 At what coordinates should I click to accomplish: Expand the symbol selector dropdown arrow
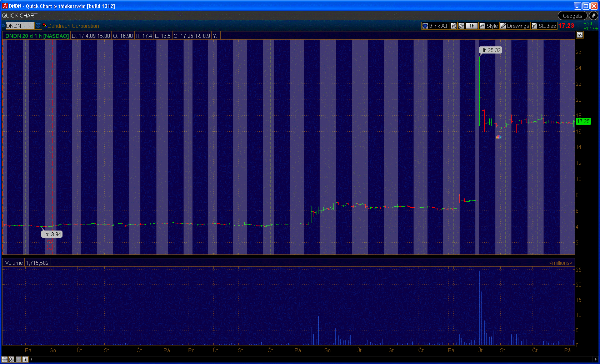tap(38, 26)
